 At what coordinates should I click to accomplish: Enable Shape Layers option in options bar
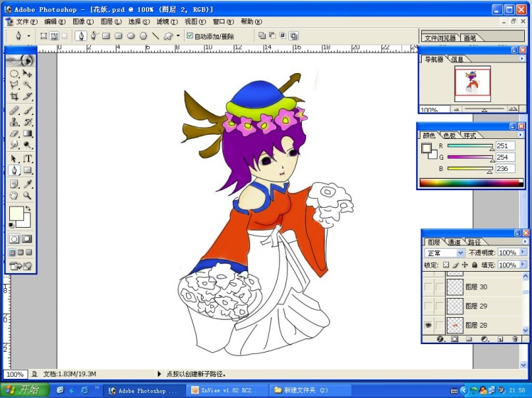tap(43, 35)
